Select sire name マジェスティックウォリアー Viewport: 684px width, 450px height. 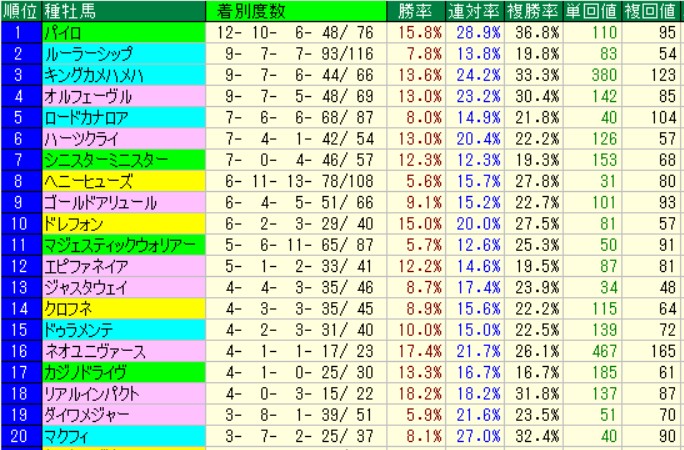[120, 245]
